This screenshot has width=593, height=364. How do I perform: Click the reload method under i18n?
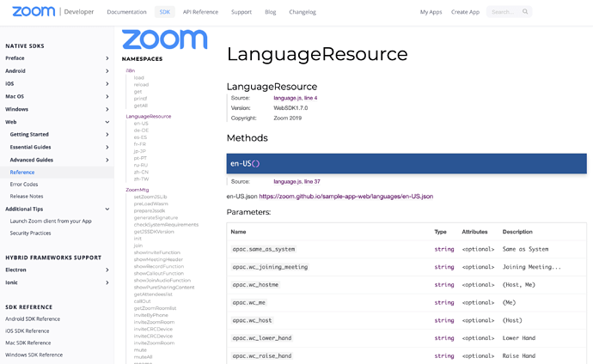(141, 85)
